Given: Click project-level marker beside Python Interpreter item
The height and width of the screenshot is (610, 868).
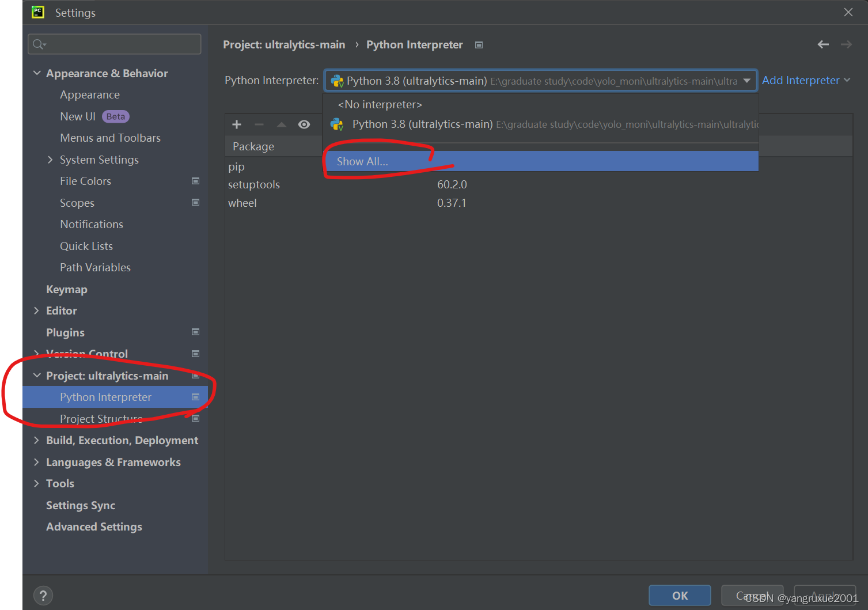Looking at the screenshot, I should 195,397.
